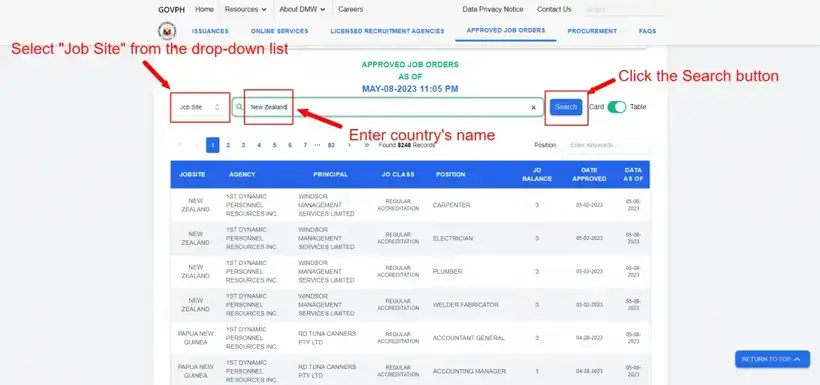Click the DMW seal logo
Image resolution: width=820 pixels, height=385 pixels.
[x=167, y=31]
